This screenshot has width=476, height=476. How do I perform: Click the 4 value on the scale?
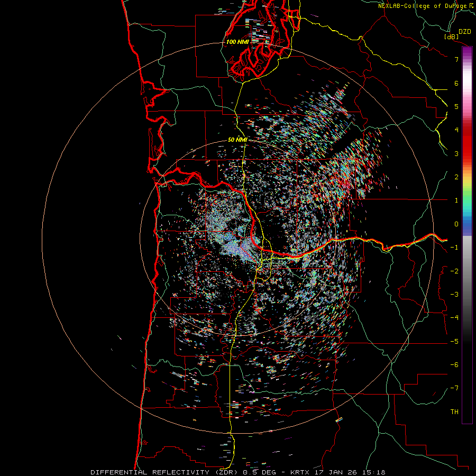tap(456, 130)
